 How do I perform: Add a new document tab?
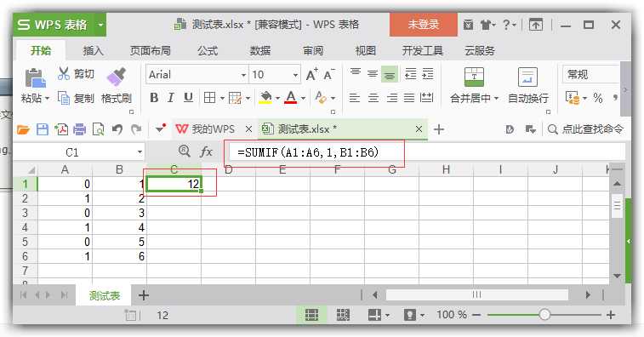pos(439,129)
